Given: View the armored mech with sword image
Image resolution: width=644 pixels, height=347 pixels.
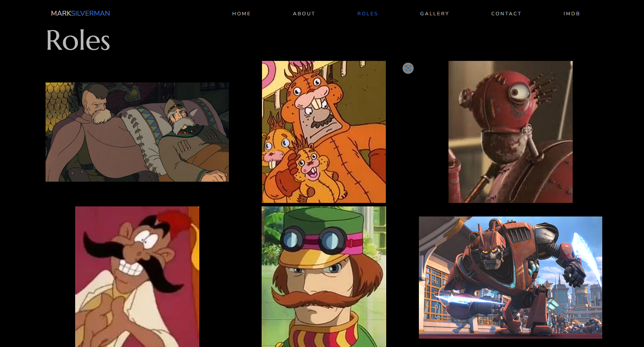Looking at the screenshot, I should (510, 277).
